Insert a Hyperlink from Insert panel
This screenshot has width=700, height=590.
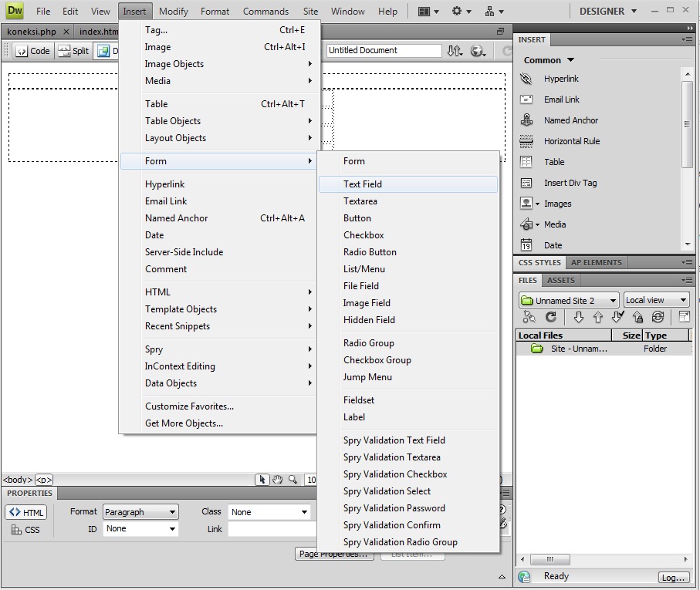(561, 79)
